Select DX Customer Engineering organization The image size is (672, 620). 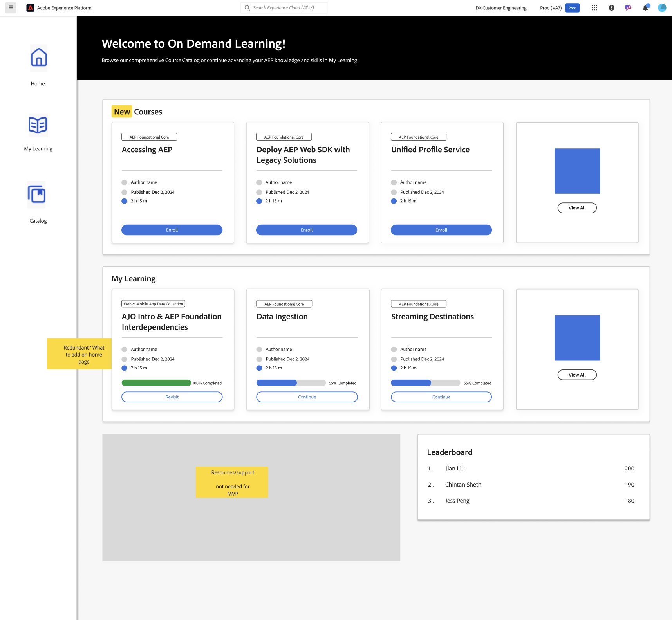[x=501, y=8]
